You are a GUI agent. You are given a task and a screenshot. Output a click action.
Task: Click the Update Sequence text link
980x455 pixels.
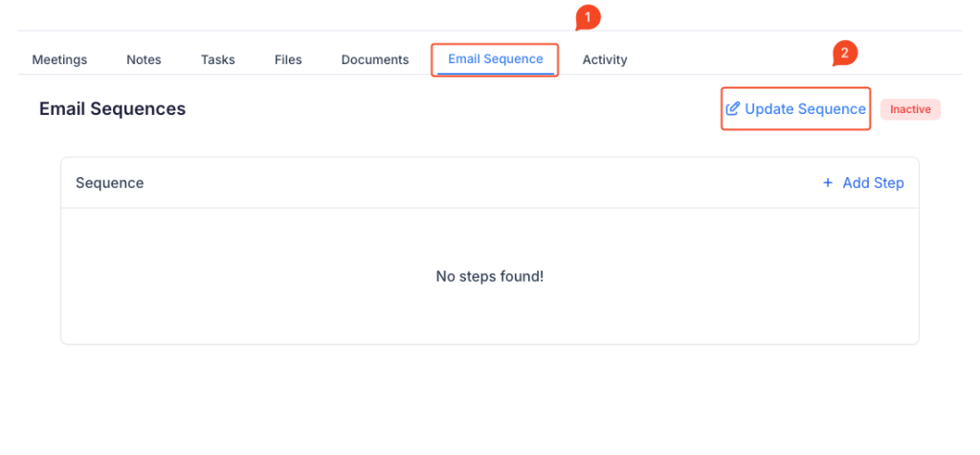point(805,109)
